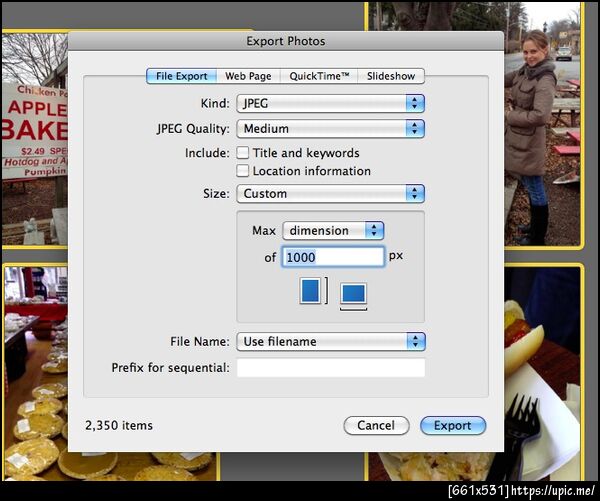Enable the Title and keywords checkbox

tap(243, 153)
